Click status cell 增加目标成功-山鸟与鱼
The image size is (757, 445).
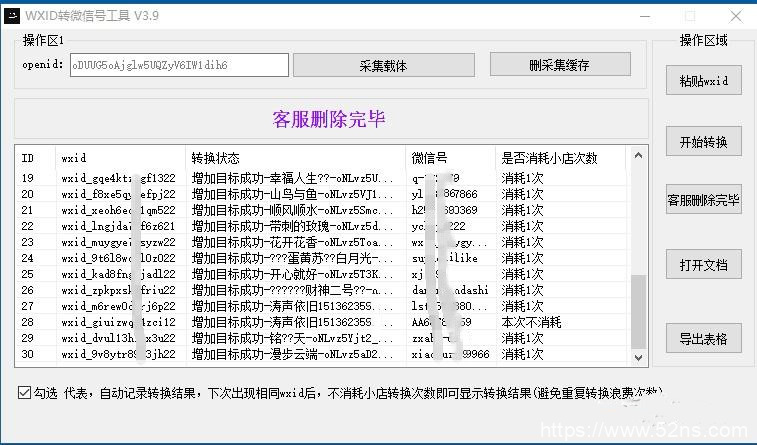tap(293, 194)
